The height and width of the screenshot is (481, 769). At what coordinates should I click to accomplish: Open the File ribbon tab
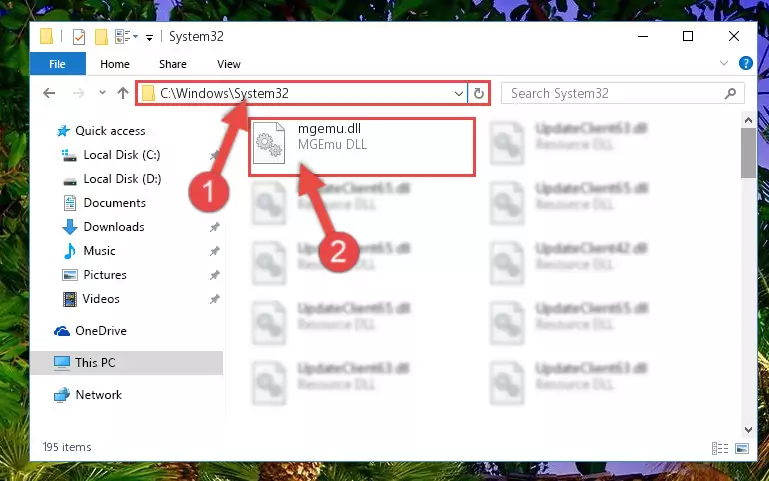(57, 64)
